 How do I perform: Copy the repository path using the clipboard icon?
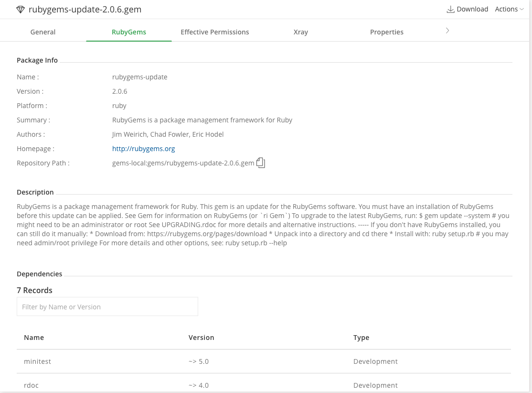coord(261,163)
